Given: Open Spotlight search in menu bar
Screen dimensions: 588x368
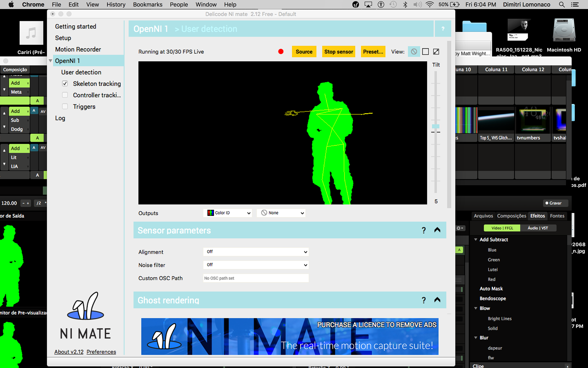Looking at the screenshot, I should pyautogui.click(x=562, y=5).
